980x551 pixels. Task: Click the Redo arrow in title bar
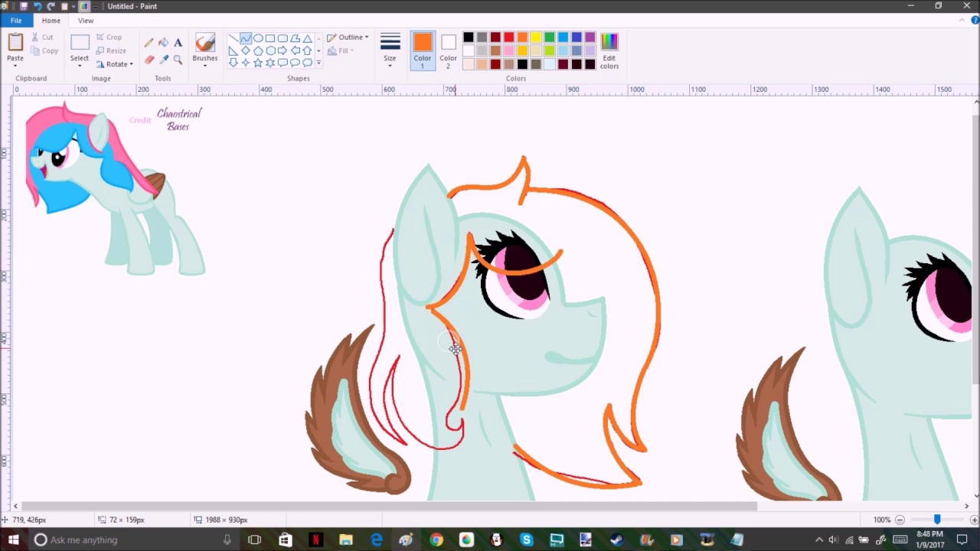(x=51, y=6)
